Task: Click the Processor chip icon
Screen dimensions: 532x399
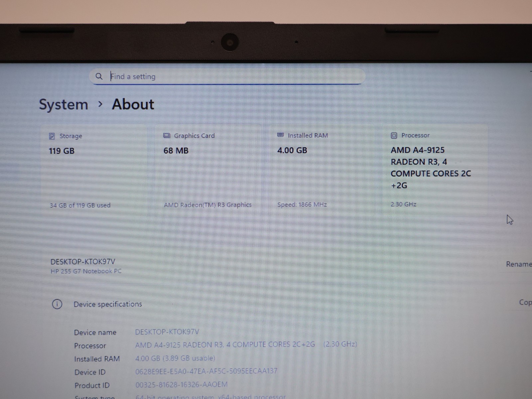Action: [x=394, y=135]
